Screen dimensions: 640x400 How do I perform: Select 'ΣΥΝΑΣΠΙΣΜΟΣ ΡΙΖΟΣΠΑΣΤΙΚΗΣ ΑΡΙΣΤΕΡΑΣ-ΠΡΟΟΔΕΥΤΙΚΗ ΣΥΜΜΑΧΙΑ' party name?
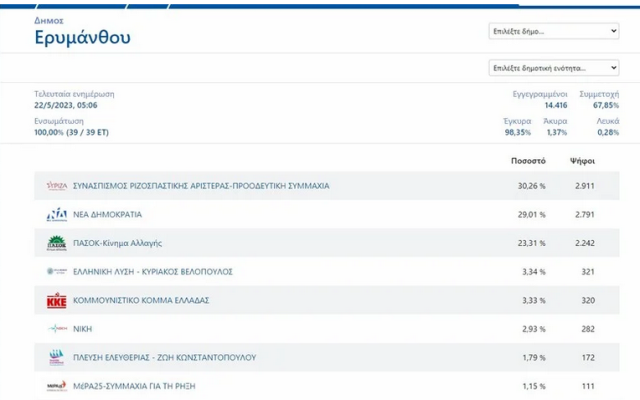(201, 186)
